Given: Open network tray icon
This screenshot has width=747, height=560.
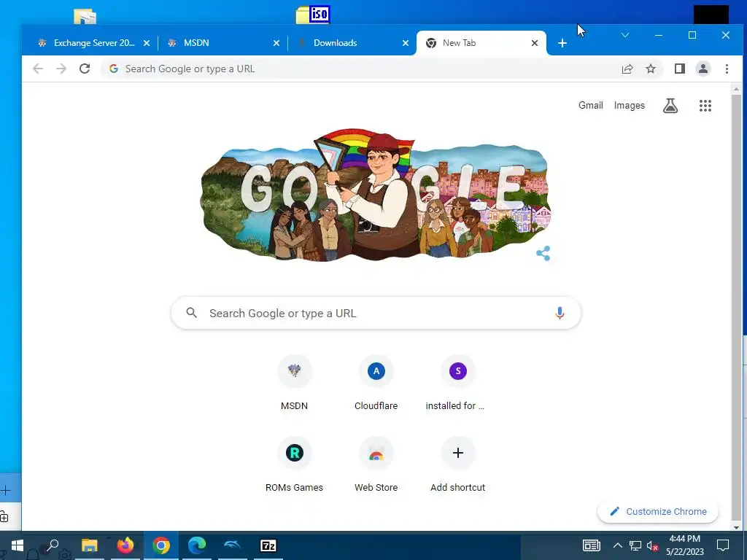Looking at the screenshot, I should pyautogui.click(x=635, y=545).
